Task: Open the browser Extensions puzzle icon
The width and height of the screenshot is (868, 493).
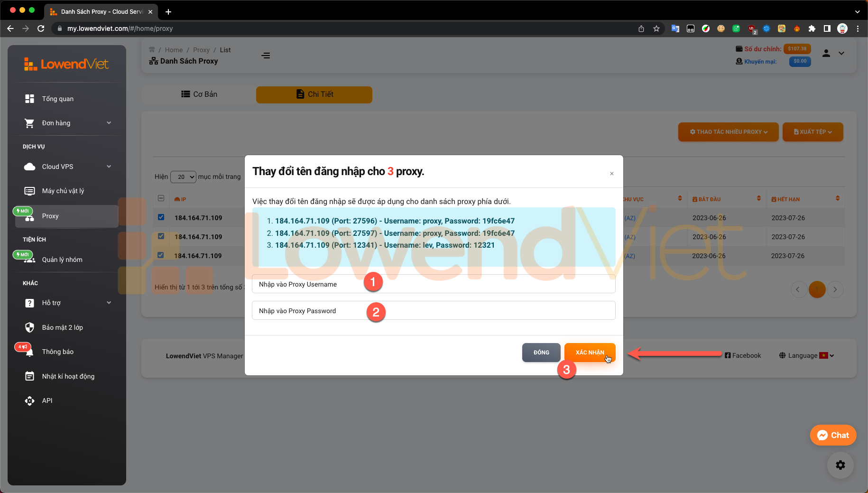Action: click(812, 28)
